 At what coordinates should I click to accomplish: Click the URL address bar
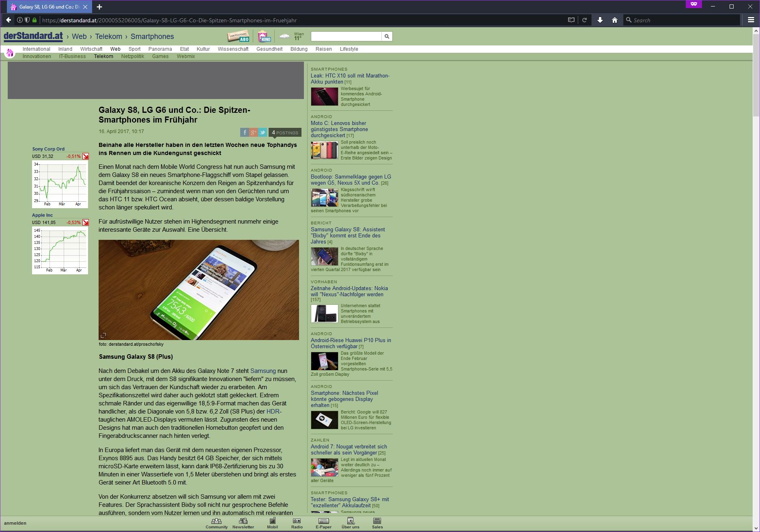[x=302, y=20]
